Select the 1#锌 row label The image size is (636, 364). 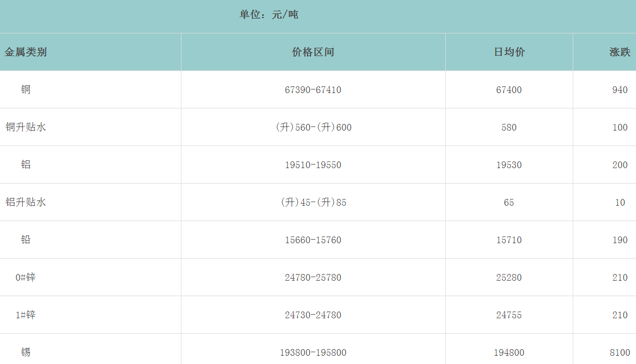tap(26, 315)
